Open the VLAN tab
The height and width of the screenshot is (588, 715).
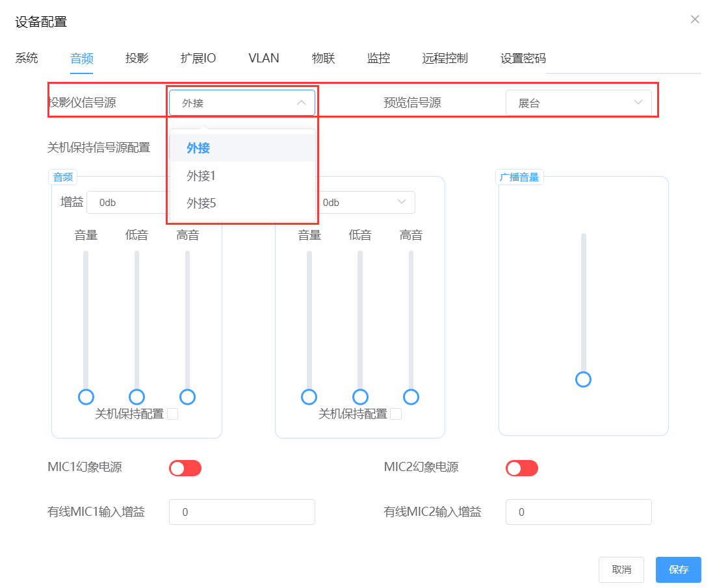coord(264,58)
